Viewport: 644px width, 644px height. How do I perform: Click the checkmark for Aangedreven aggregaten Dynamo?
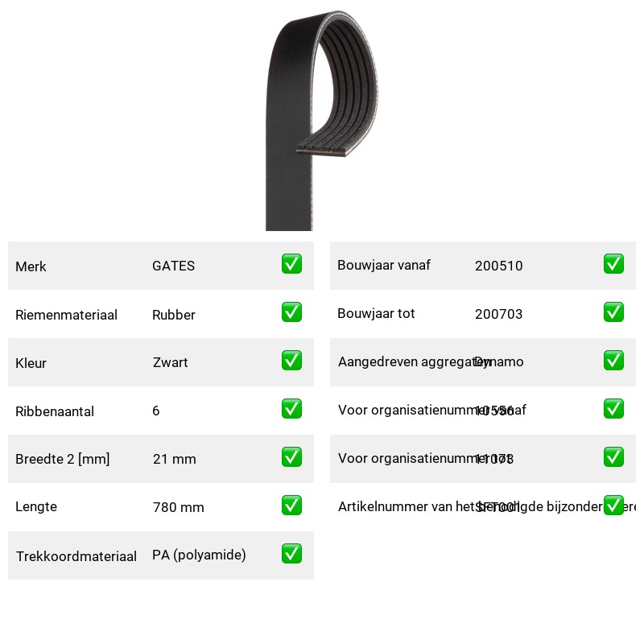(x=613, y=360)
